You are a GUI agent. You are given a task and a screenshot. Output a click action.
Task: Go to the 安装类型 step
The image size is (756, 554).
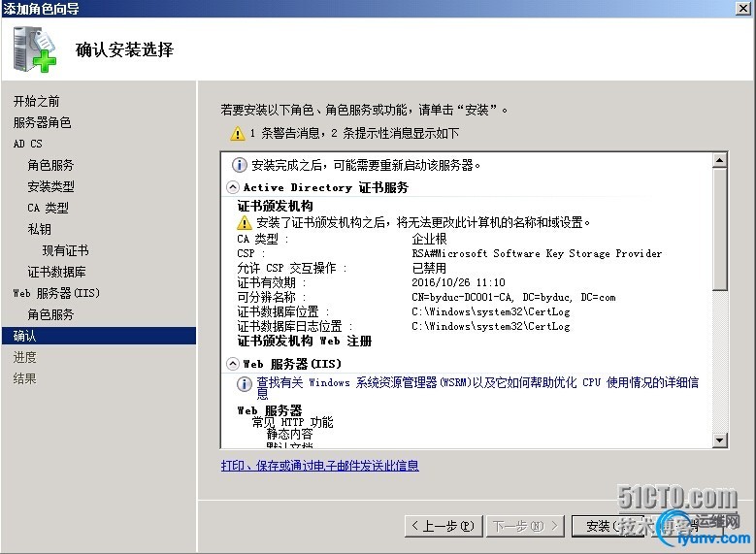pyautogui.click(x=50, y=186)
